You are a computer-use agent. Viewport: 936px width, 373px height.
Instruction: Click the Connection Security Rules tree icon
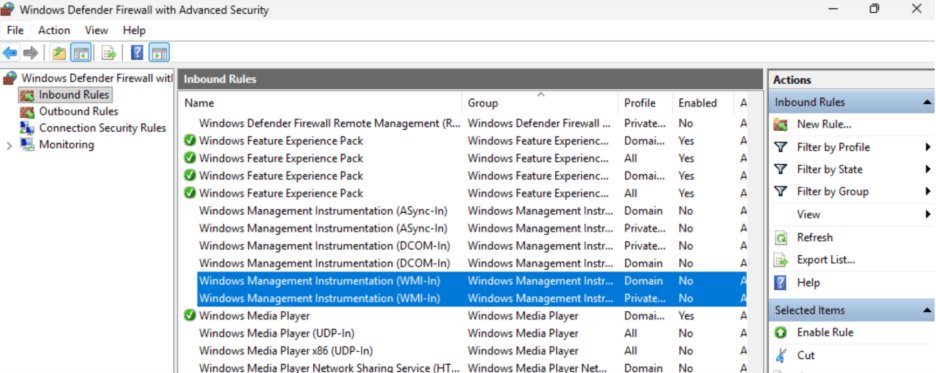(x=27, y=128)
